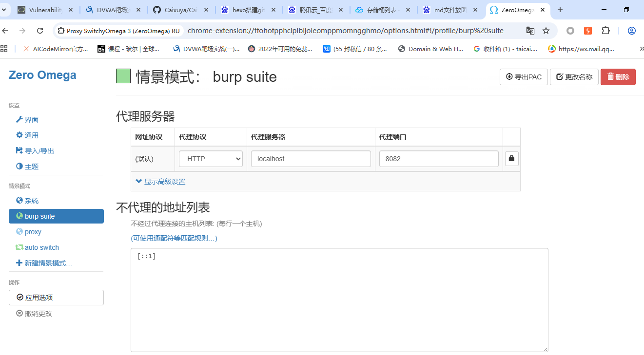Select the 系统 profile
The width and height of the screenshot is (644, 355).
(27, 201)
